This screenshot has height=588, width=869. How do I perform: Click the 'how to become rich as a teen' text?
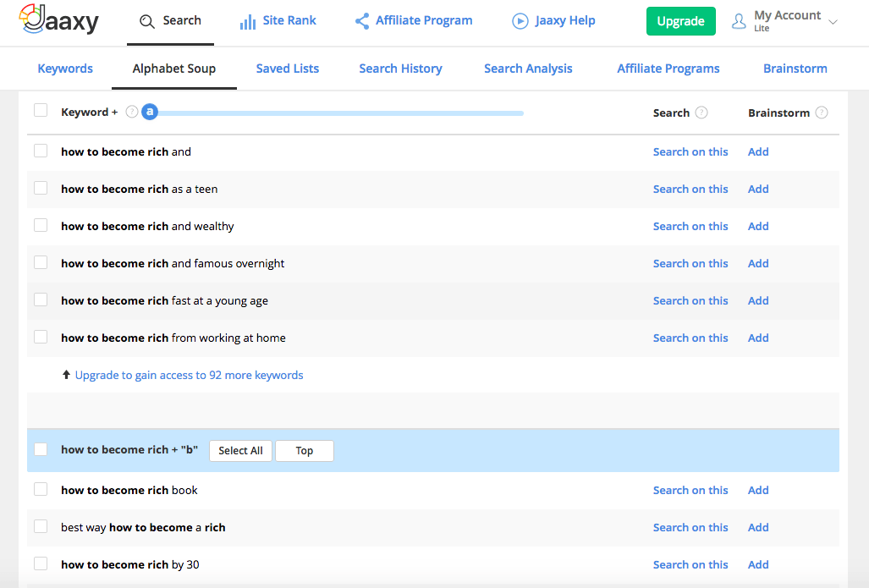[x=139, y=189]
